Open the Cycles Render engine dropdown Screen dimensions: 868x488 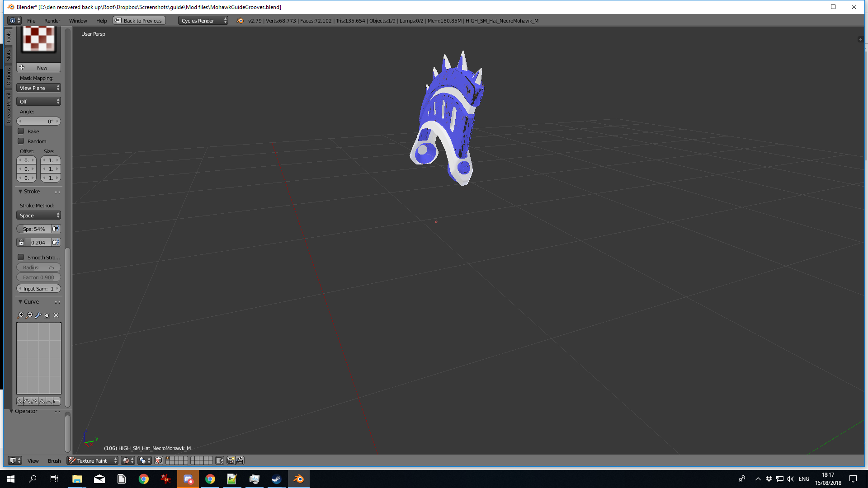(203, 21)
